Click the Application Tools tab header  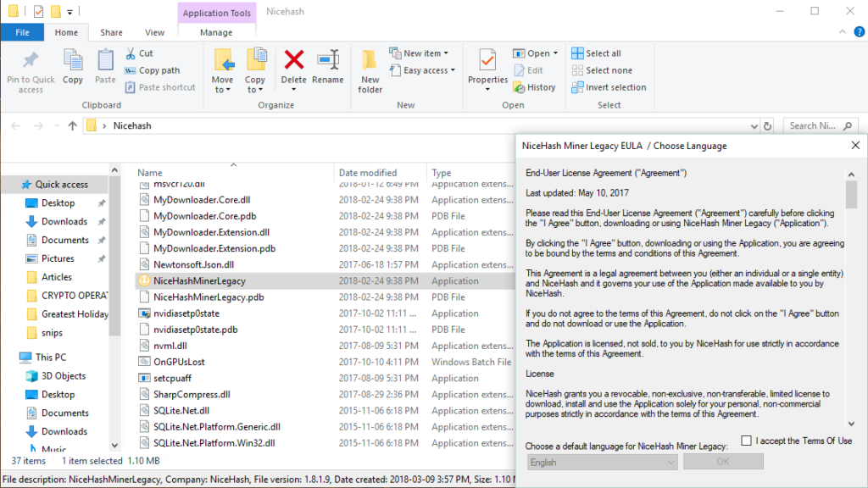coord(216,13)
